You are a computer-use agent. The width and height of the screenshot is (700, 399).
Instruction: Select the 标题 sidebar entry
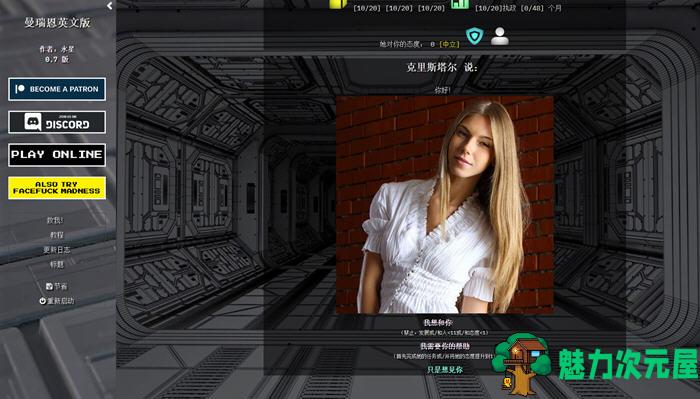tap(57, 264)
